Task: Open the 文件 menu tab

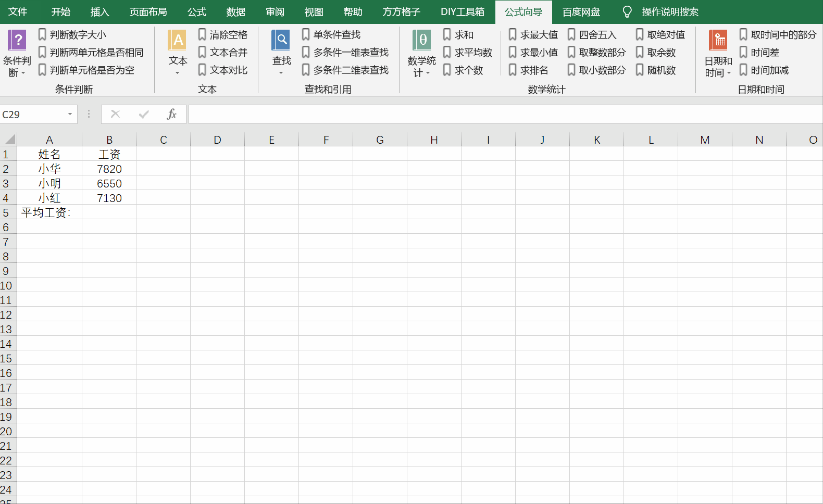Action: [x=18, y=12]
